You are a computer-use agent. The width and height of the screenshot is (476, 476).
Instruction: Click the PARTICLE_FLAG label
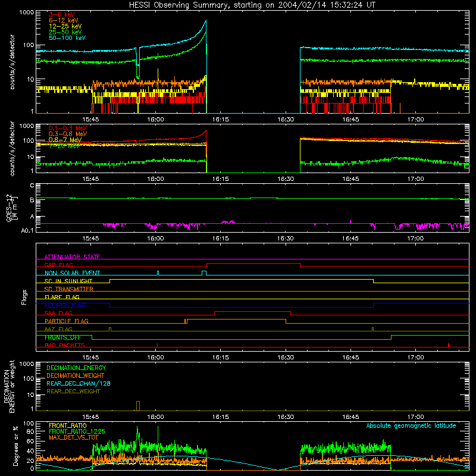click(x=67, y=321)
